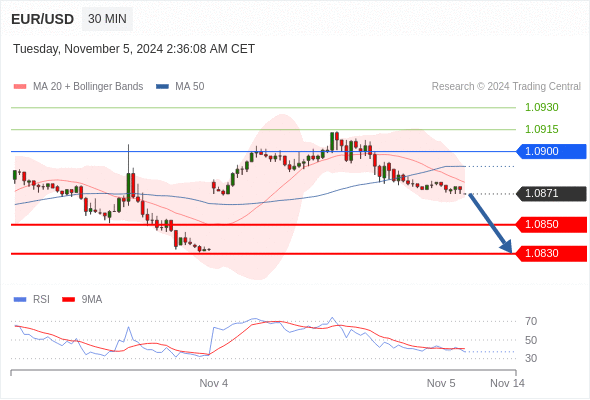Image resolution: width=590 pixels, height=400 pixels.
Task: Click the blue MA 50 legend swatch
Action: 162,87
